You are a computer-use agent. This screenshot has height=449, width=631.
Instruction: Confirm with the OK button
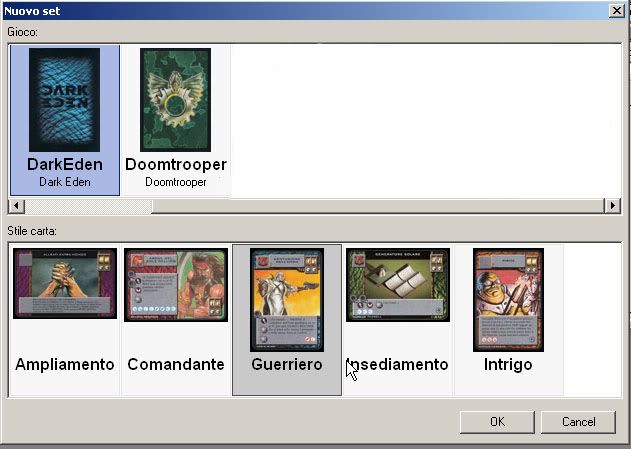[497, 422]
